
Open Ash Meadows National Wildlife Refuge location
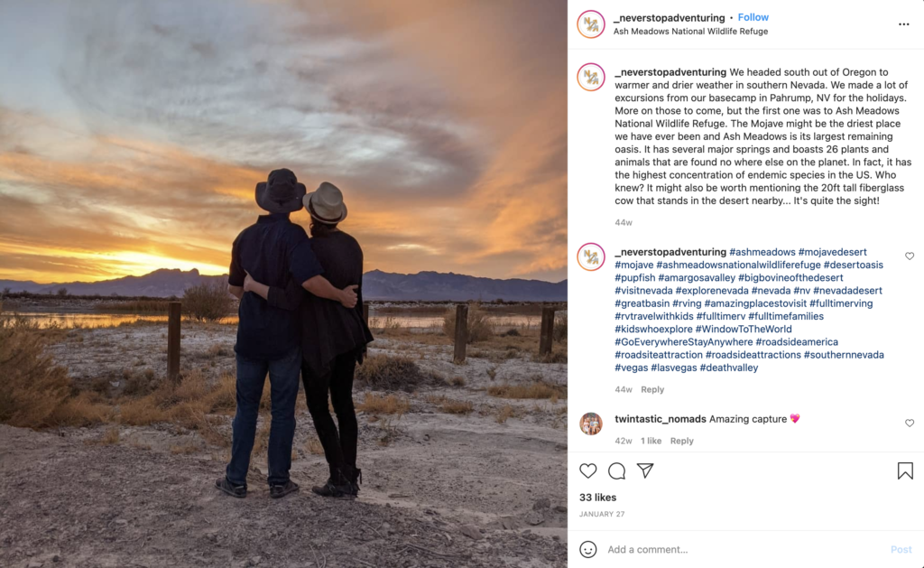[690, 32]
